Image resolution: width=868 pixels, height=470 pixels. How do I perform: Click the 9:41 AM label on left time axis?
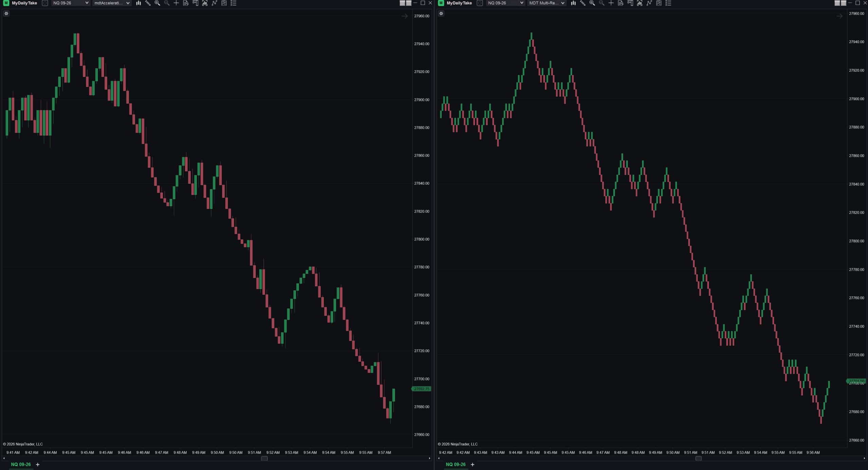13,452
